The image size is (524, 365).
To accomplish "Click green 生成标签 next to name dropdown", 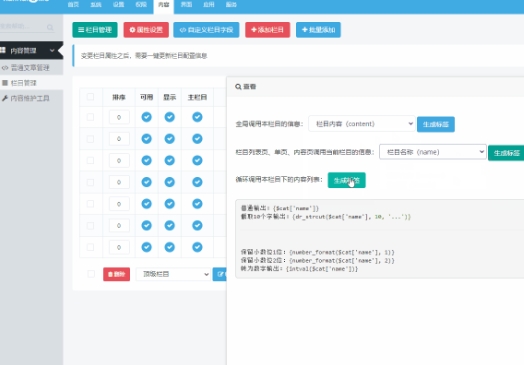I will tap(506, 153).
